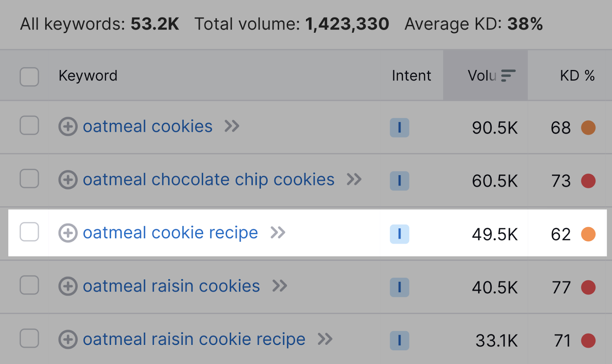Open double-chevron beside 'oatmeal raisin cookie recipe'
Screen dimensions: 612x364
coord(325,339)
